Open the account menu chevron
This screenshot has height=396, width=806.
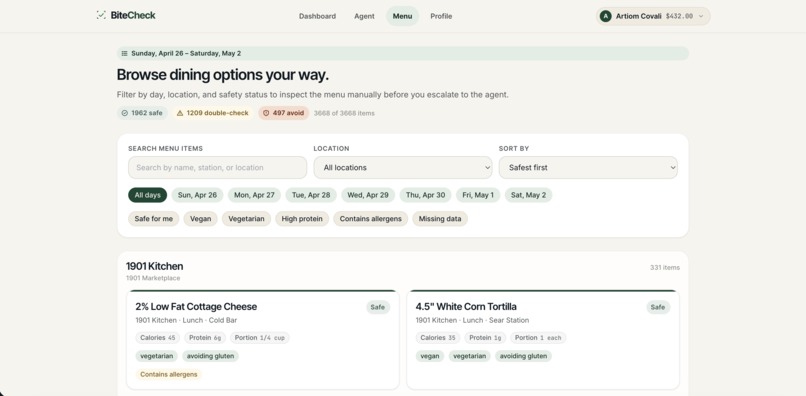701,16
